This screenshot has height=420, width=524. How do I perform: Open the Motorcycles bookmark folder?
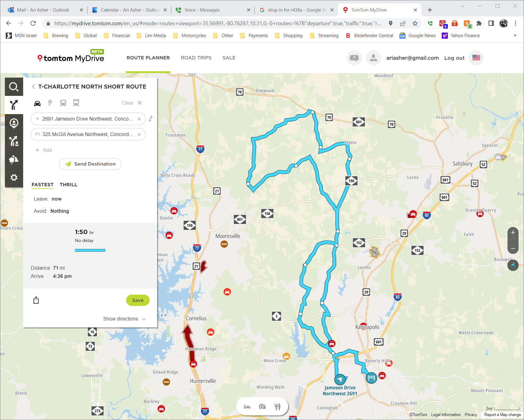[x=189, y=36]
